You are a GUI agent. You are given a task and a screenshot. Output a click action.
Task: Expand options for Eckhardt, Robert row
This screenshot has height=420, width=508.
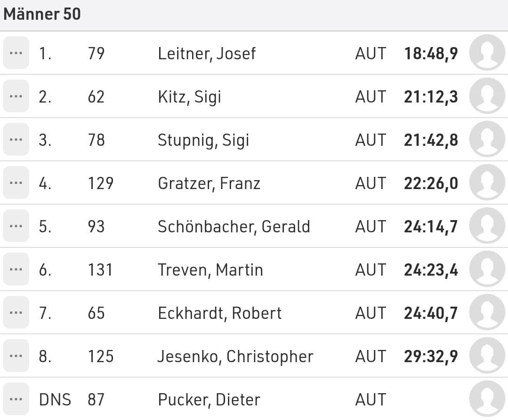click(16, 313)
